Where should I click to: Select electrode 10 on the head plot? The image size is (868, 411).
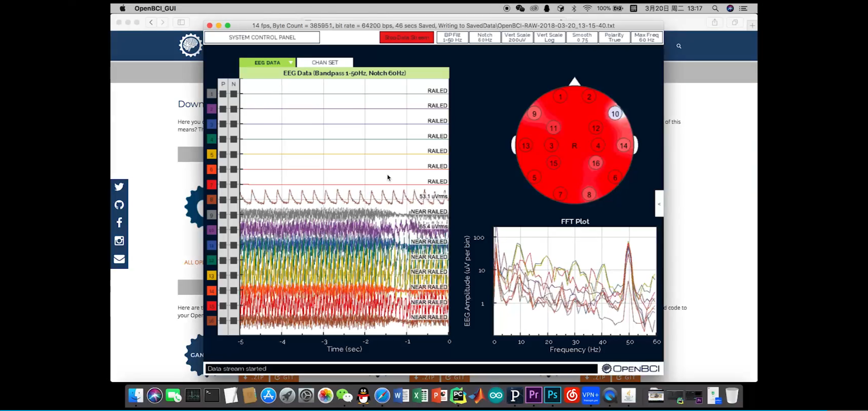point(615,114)
